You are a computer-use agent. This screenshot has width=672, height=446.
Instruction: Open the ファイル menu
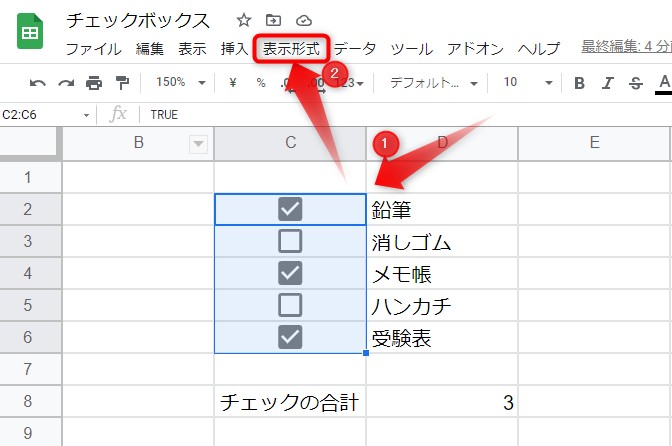coord(94,49)
